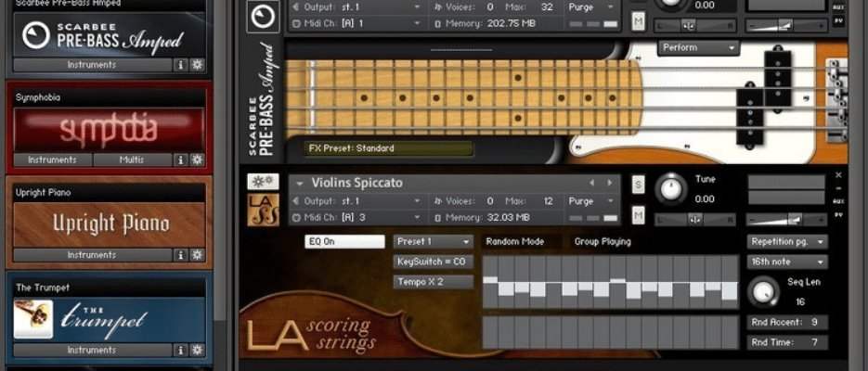Viewport: 868px width, 371px height.
Task: Toggle PV button on Pre-Bass instrument
Action: [838, 20]
